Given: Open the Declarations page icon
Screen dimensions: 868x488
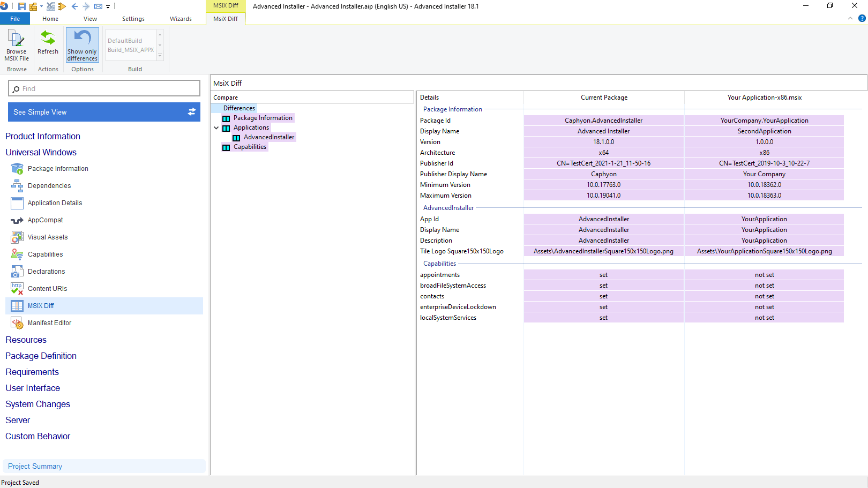Looking at the screenshot, I should 17,271.
